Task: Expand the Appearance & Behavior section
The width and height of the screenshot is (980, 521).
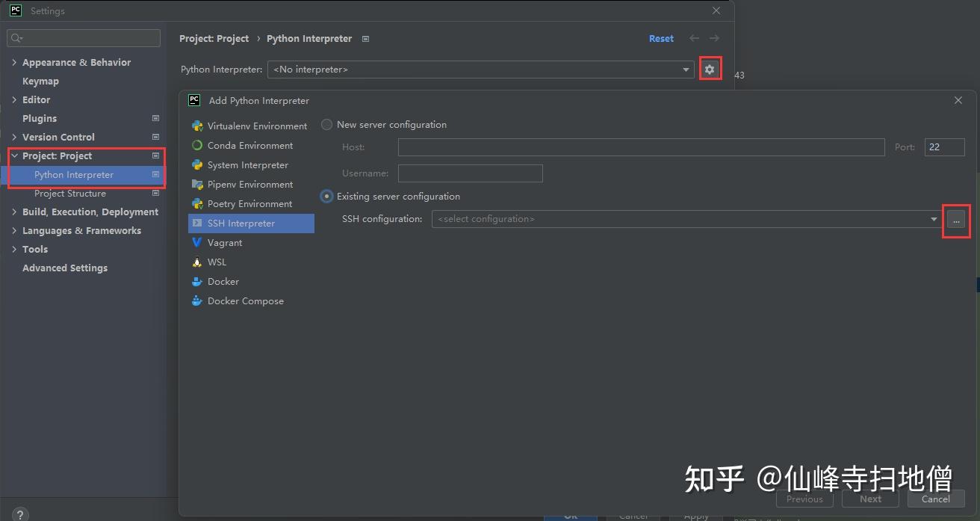Action: [13, 62]
